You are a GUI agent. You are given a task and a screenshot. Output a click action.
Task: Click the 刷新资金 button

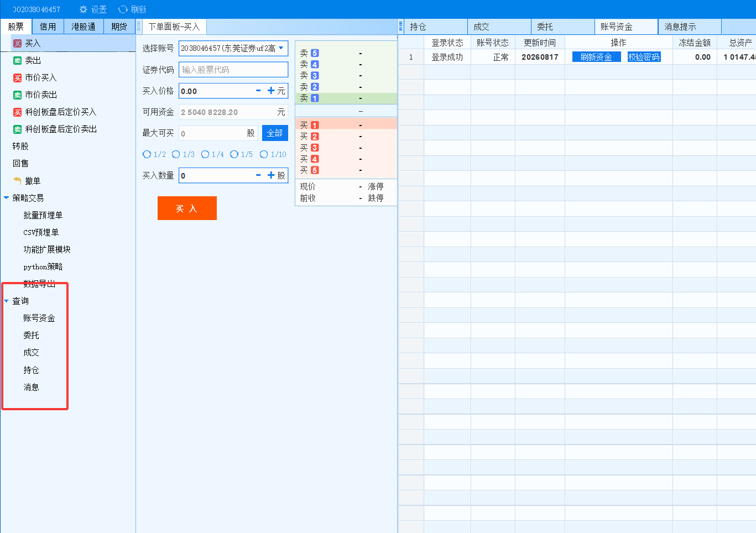(x=596, y=57)
